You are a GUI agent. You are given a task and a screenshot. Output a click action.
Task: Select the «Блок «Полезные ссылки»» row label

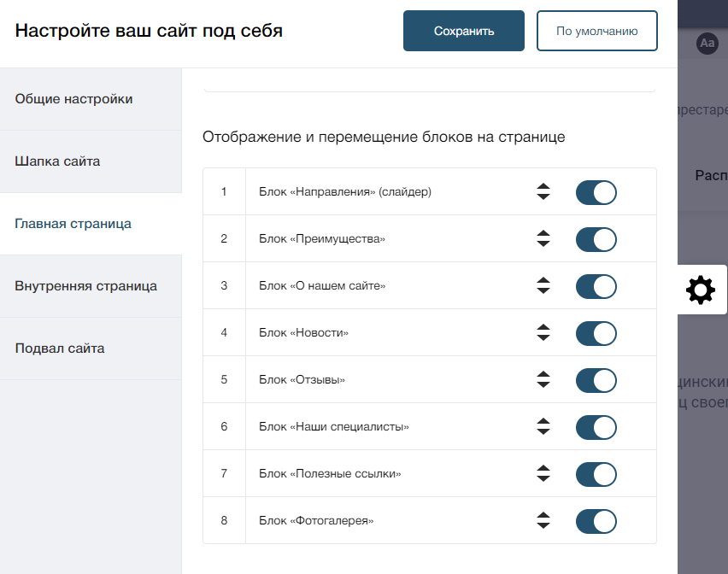[330, 473]
